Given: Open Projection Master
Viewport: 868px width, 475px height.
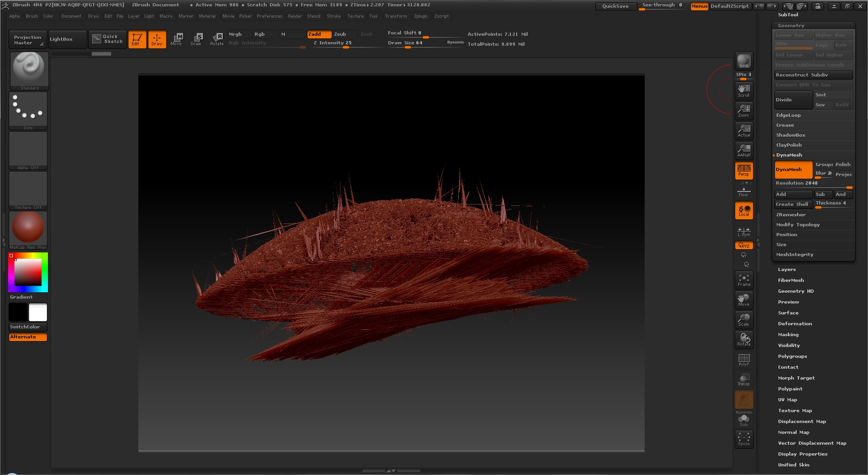Looking at the screenshot, I should click(x=28, y=40).
